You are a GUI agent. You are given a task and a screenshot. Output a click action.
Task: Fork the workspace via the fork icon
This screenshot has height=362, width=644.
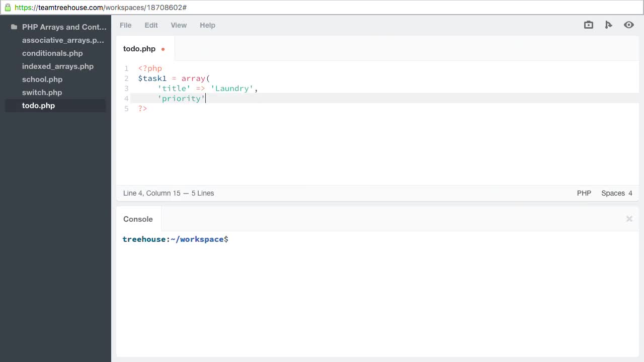click(x=608, y=25)
